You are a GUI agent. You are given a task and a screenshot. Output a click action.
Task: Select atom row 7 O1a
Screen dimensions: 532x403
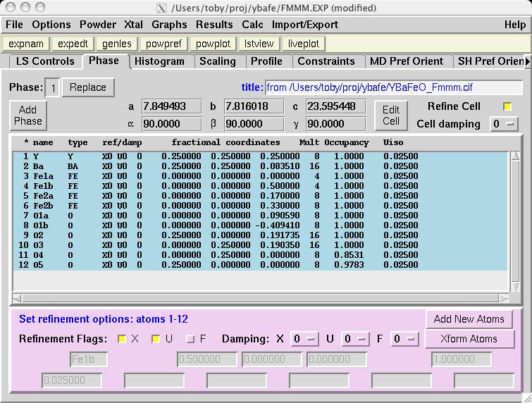tap(260, 216)
